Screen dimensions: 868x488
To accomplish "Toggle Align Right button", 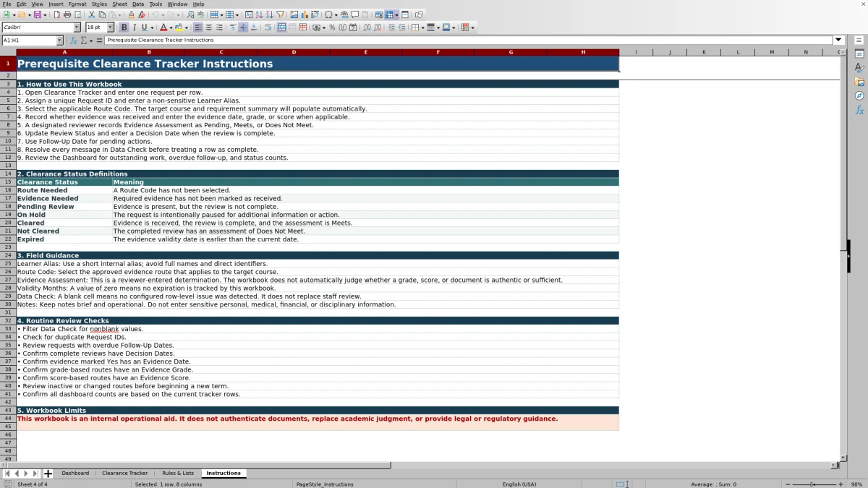I will [x=218, y=27].
